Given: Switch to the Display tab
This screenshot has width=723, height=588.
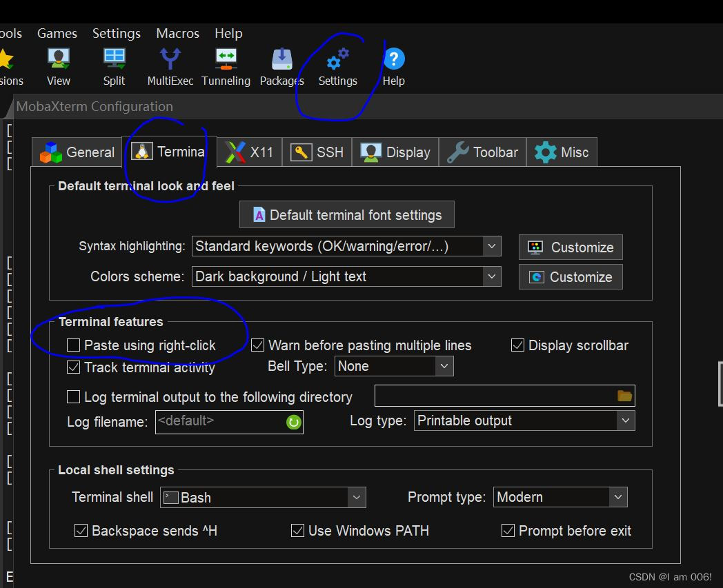Looking at the screenshot, I should (x=395, y=152).
